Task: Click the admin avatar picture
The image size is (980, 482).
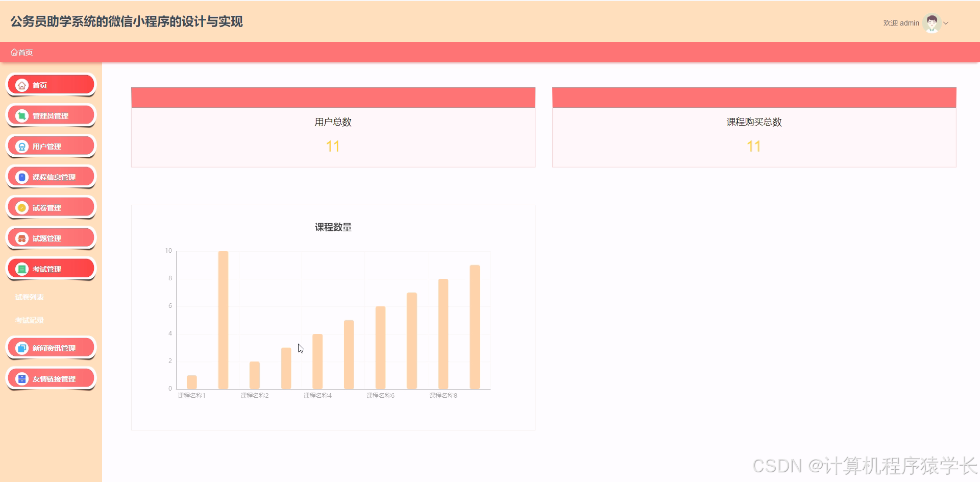Action: [932, 23]
